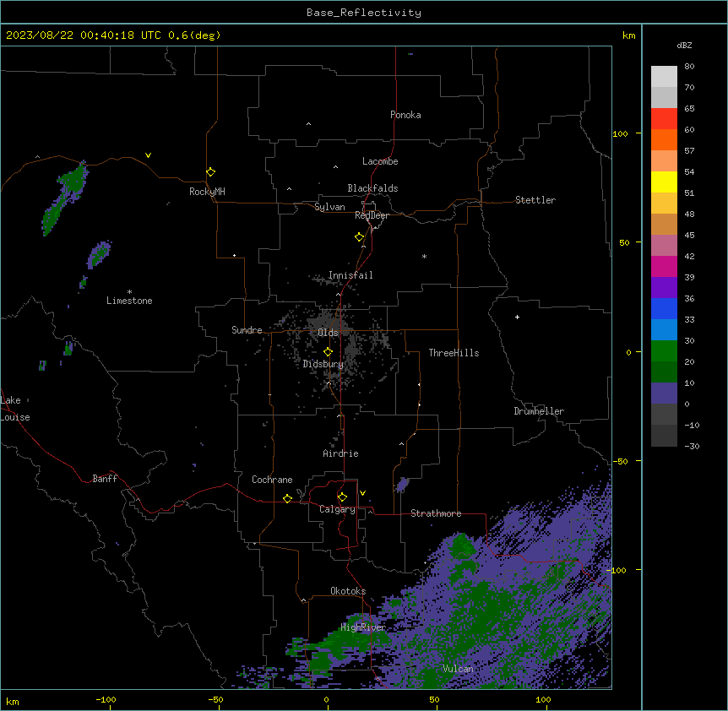Select the white plus marker north of Drumheller
728x711 pixels.
[517, 317]
